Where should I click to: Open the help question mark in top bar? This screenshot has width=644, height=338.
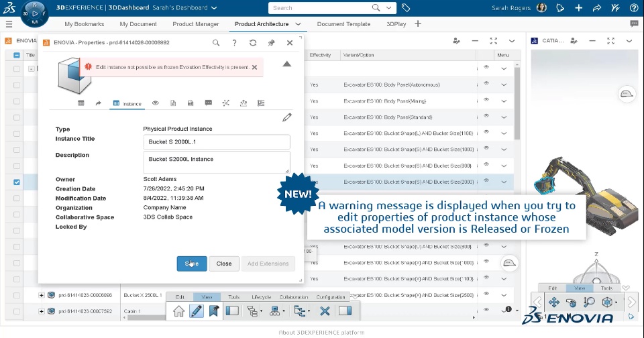634,8
